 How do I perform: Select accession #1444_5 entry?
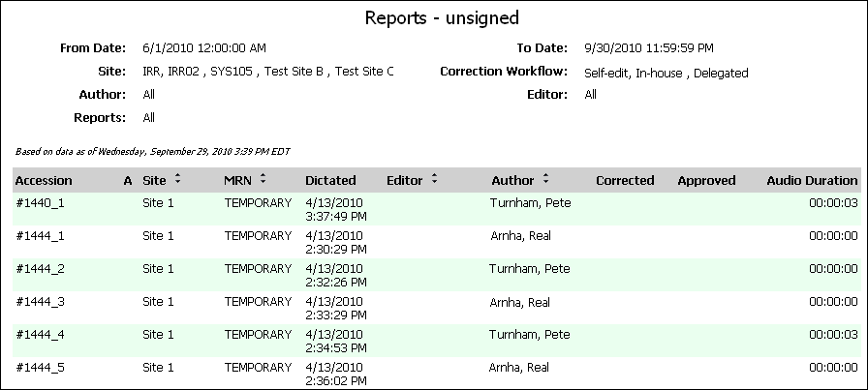click(40, 368)
